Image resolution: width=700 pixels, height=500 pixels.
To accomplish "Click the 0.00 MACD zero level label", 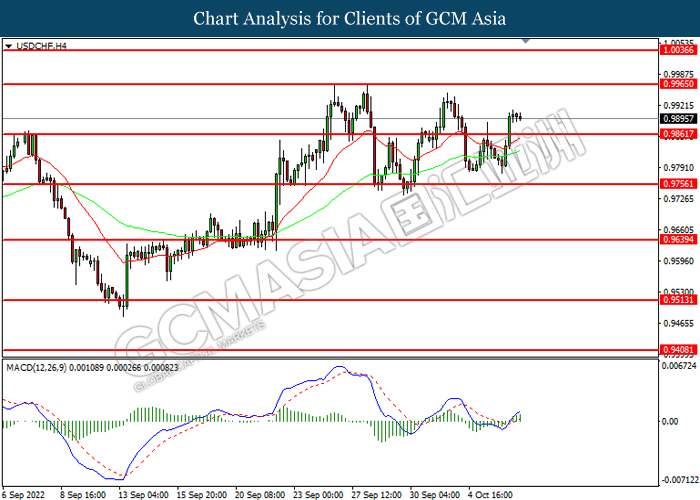I will 670,421.
